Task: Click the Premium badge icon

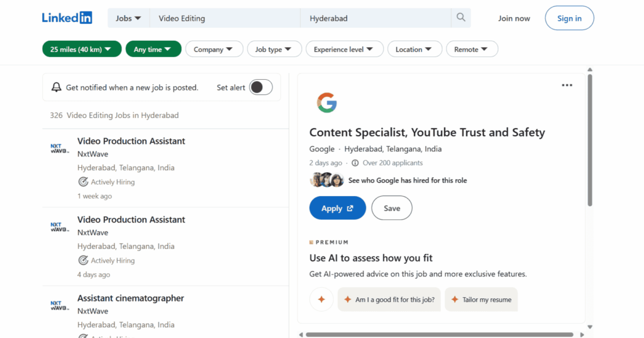Action: [311, 242]
